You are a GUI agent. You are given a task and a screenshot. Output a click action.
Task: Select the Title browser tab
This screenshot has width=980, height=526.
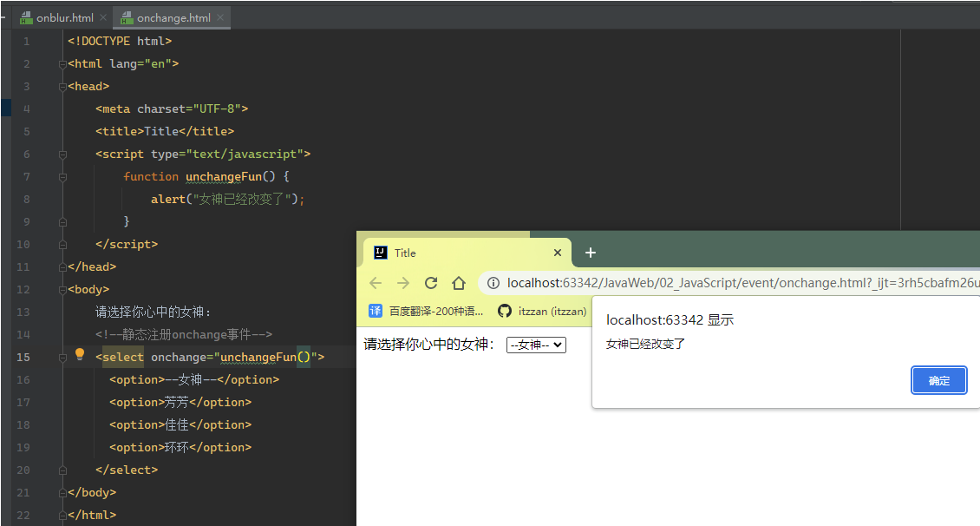(x=467, y=253)
